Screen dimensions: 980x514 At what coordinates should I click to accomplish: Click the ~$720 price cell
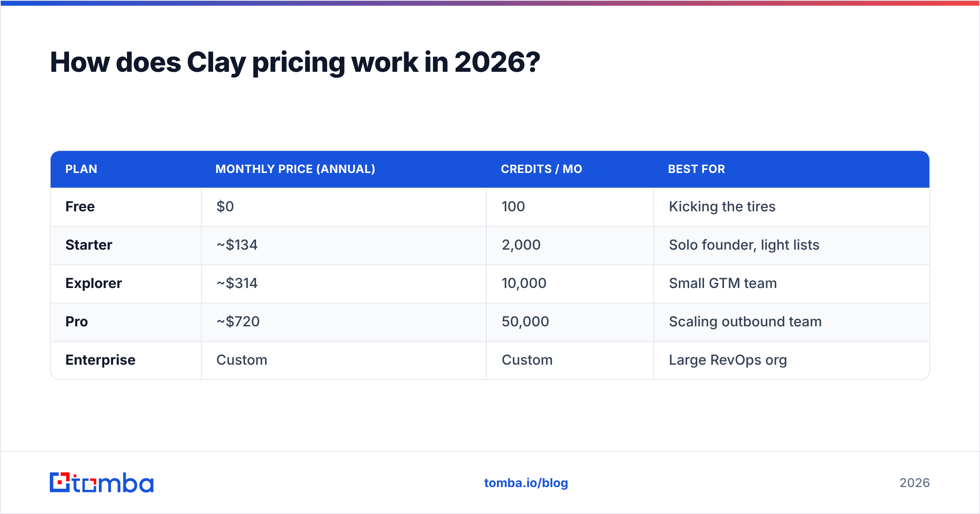coord(344,322)
